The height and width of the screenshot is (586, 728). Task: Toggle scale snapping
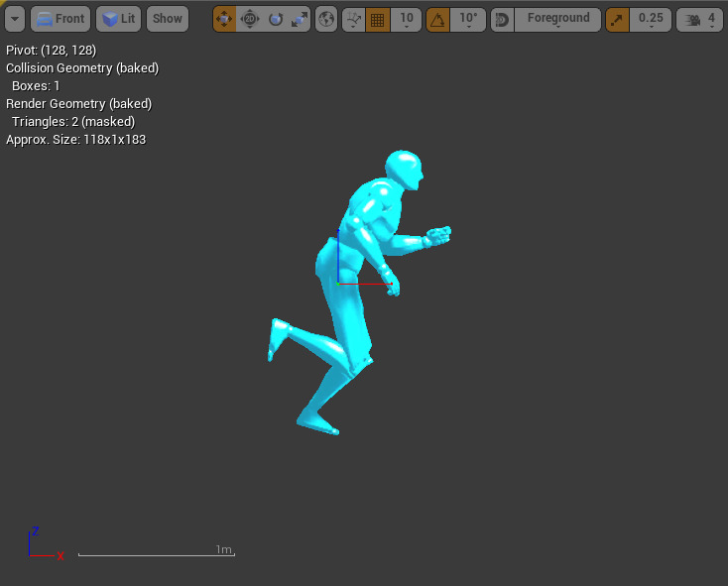[x=617, y=19]
